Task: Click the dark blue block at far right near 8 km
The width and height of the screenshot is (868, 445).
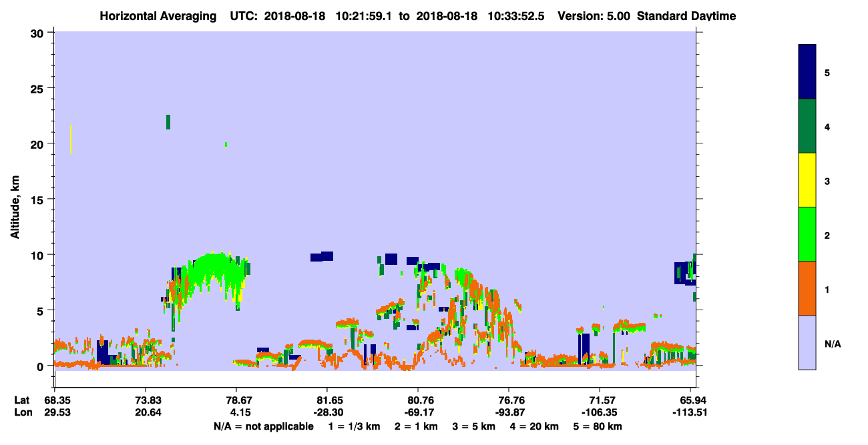Action: point(684,273)
